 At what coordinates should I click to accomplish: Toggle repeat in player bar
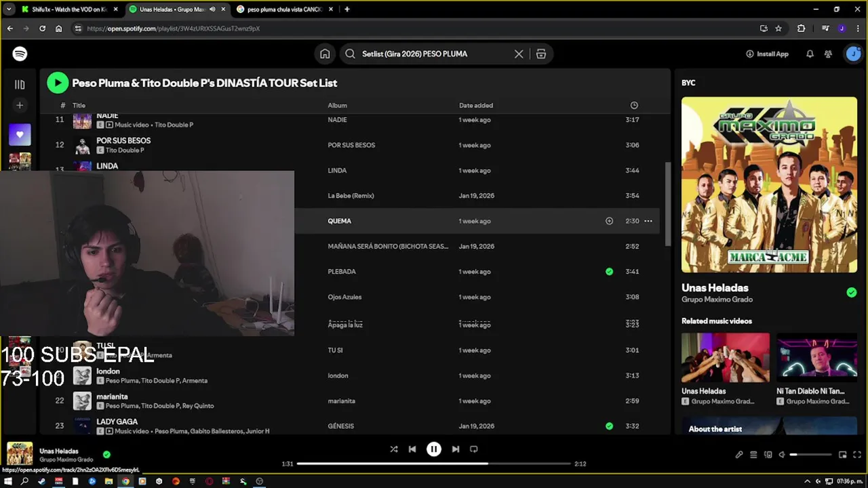[x=474, y=449]
